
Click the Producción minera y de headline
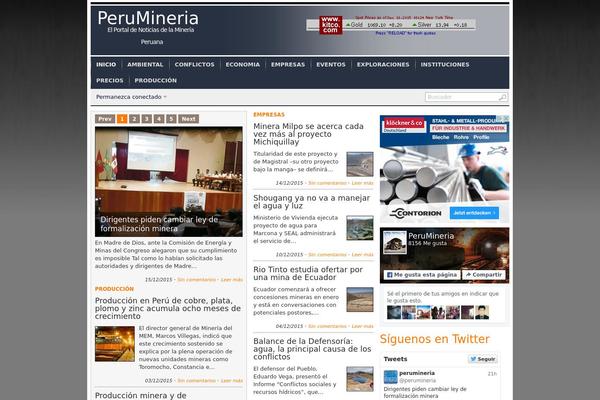tap(140, 395)
